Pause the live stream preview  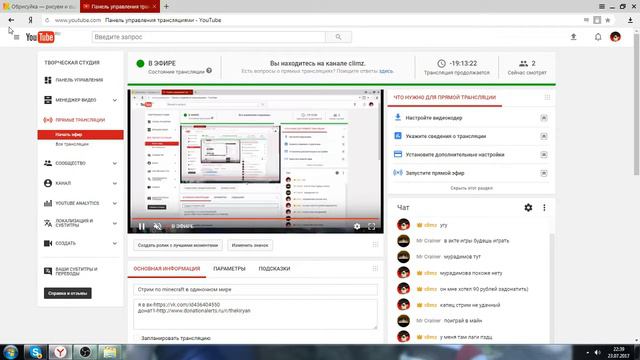pyautogui.click(x=142, y=226)
